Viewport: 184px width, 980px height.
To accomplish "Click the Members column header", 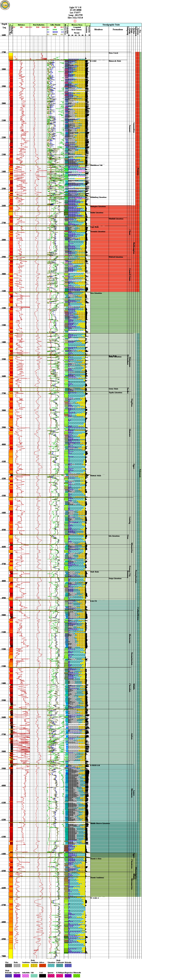I will click(98, 29).
